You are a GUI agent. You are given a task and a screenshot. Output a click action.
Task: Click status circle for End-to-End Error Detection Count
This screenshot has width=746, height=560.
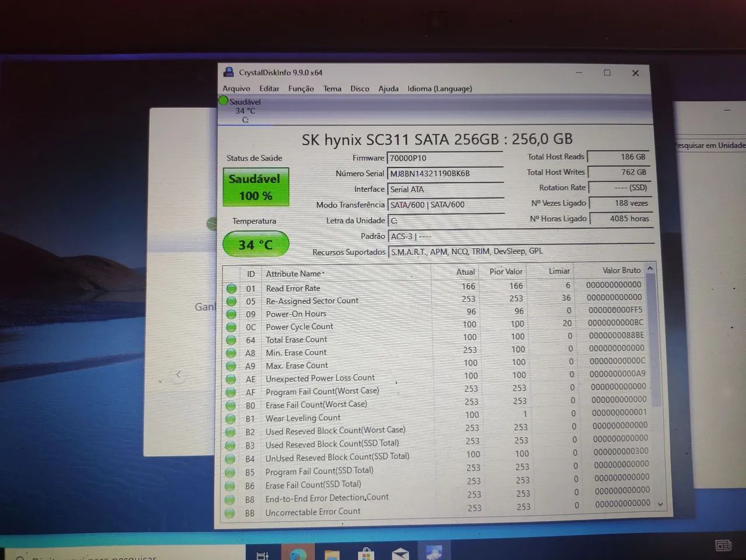(230, 499)
